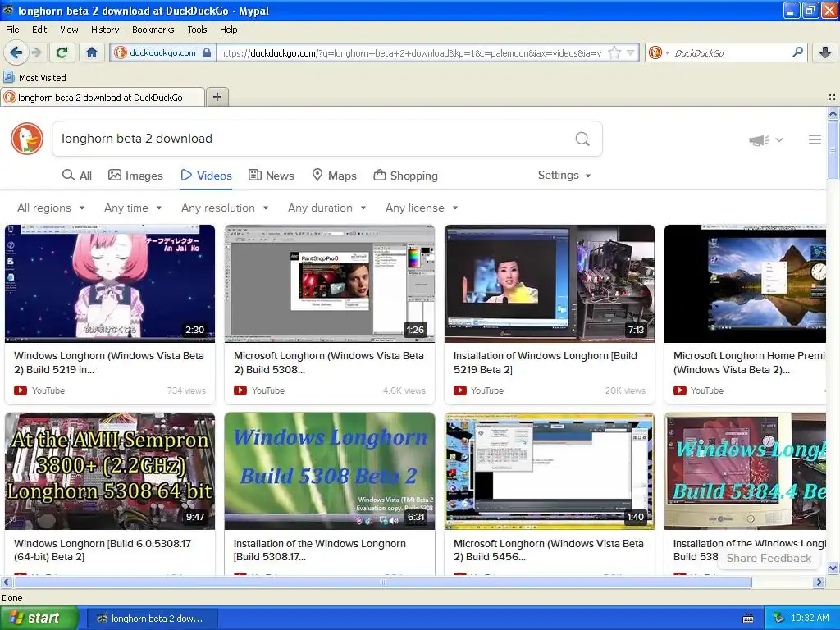
Task: Switch to the Images tab
Action: [x=135, y=176]
